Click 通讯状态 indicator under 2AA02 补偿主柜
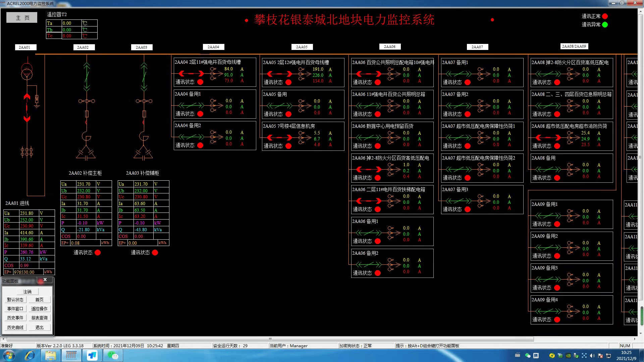Screen dimensions: 644x362 pyautogui.click(x=98, y=253)
